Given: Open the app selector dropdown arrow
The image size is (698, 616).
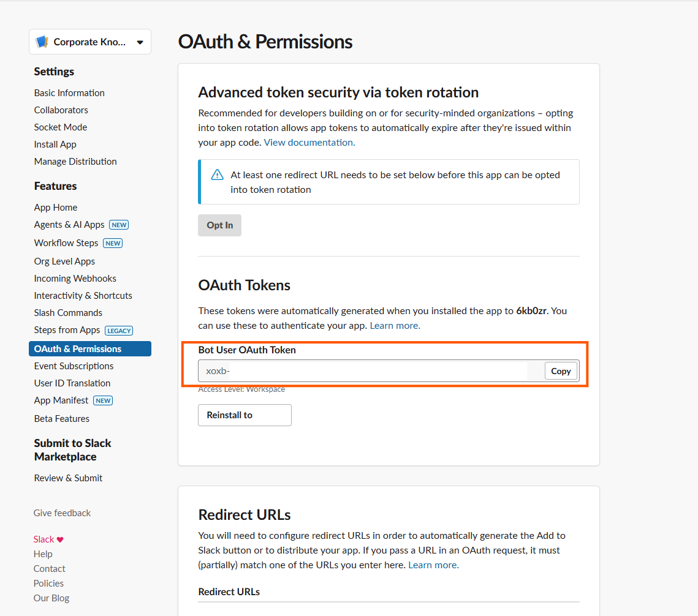Looking at the screenshot, I should pos(140,42).
